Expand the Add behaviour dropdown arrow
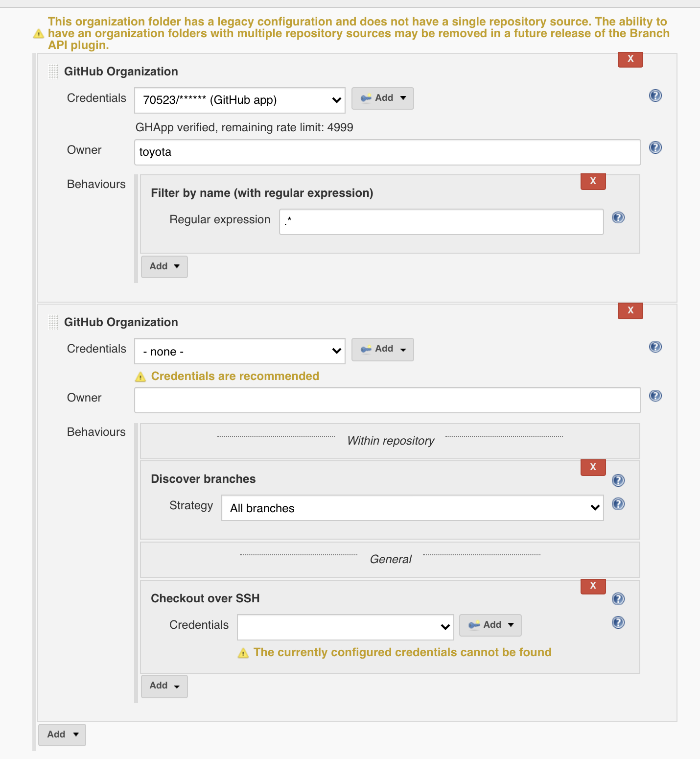Viewport: 700px width, 759px height. (x=175, y=266)
